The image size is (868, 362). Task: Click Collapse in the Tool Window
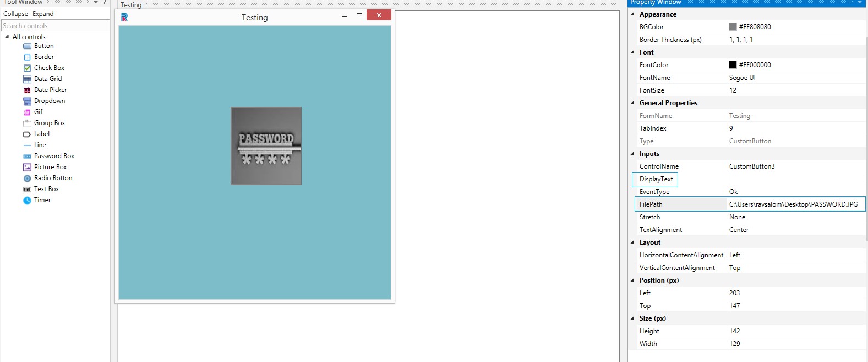[x=15, y=14]
